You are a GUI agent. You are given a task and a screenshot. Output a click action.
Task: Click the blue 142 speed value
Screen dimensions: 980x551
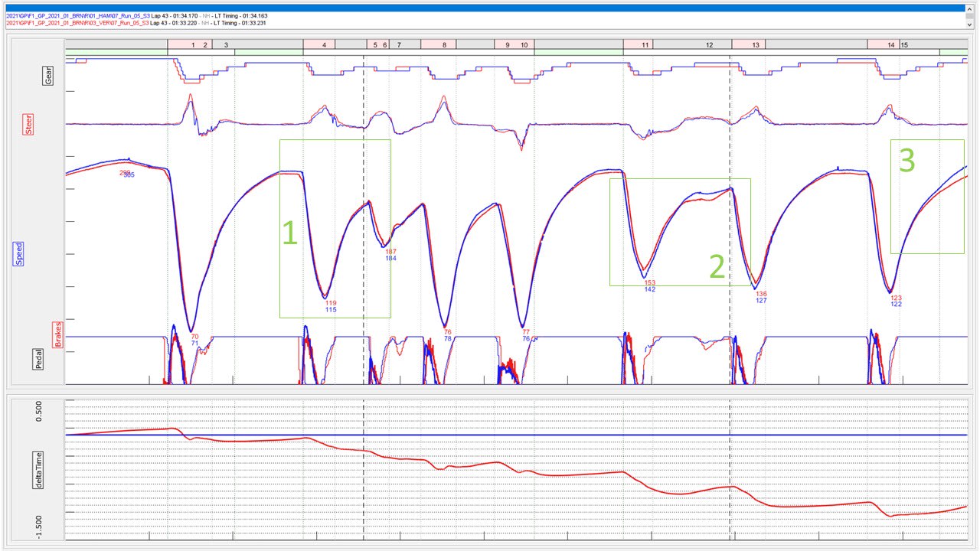coord(650,289)
